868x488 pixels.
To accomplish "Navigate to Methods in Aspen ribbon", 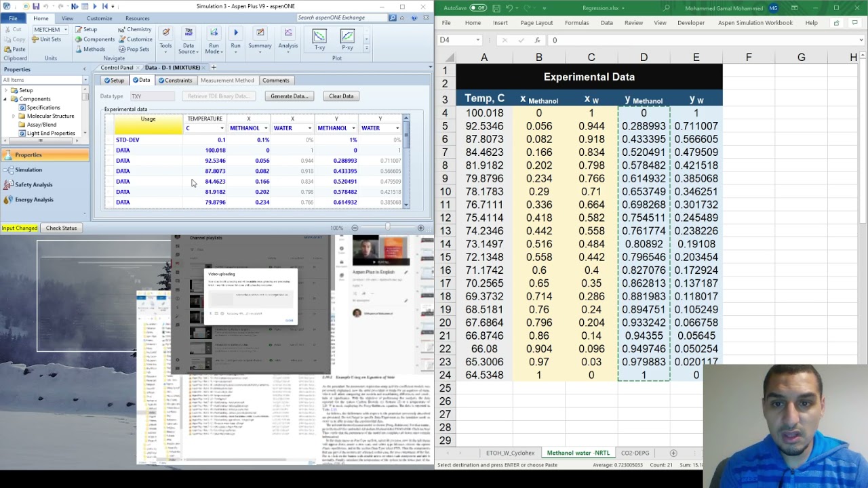I will click(x=90, y=49).
